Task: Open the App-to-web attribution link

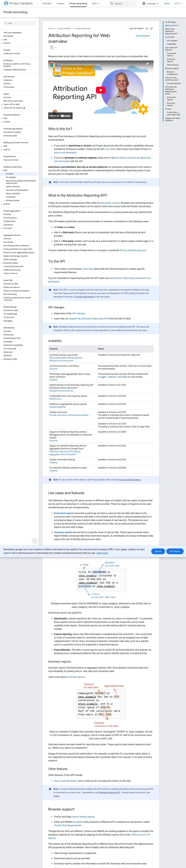Action: point(65,781)
